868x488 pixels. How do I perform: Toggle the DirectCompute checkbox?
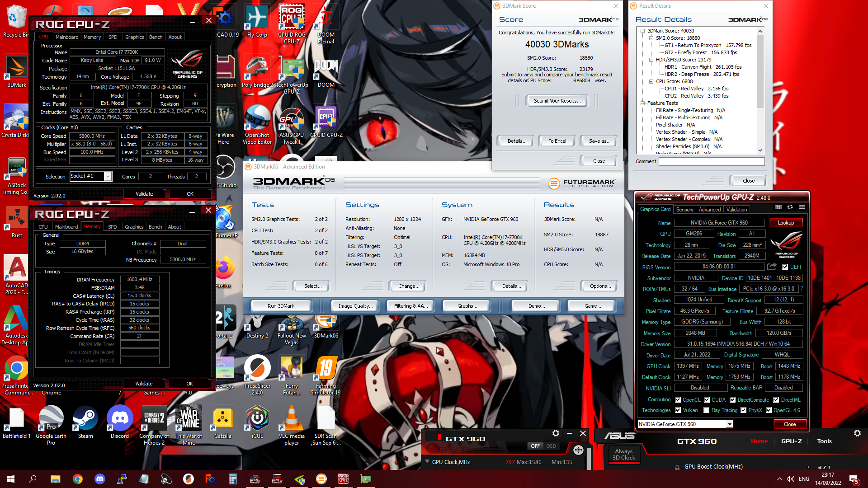[733, 400]
